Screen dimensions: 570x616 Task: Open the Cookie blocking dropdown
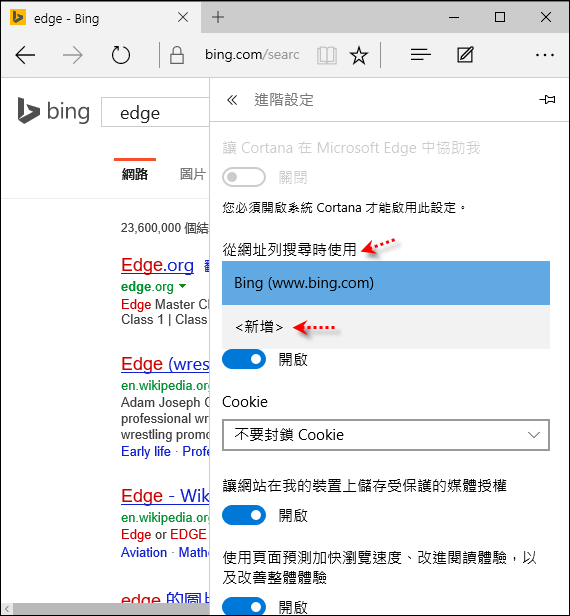386,435
